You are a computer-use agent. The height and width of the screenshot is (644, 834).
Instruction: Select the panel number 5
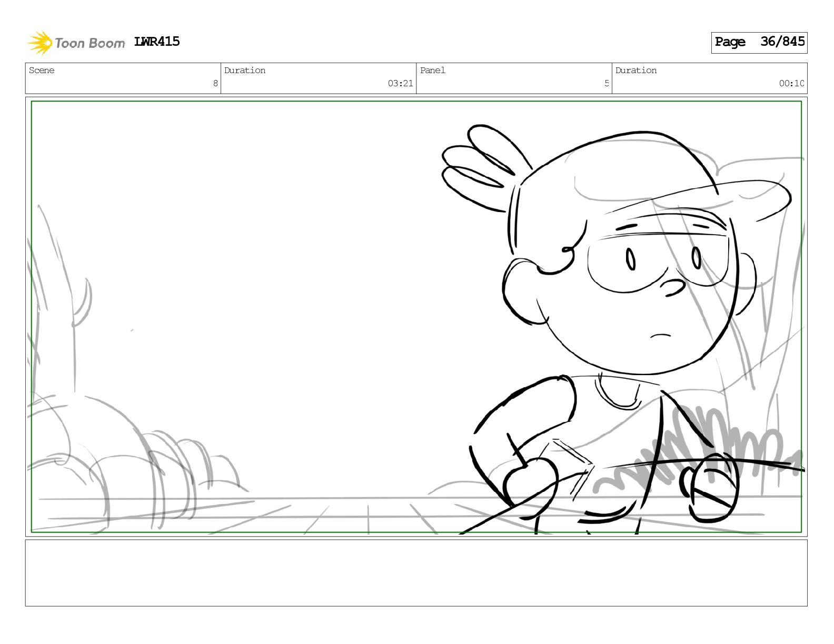(607, 83)
